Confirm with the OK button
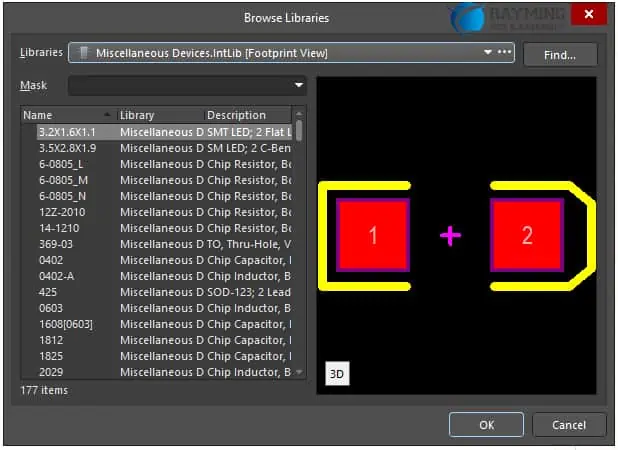 pos(486,424)
